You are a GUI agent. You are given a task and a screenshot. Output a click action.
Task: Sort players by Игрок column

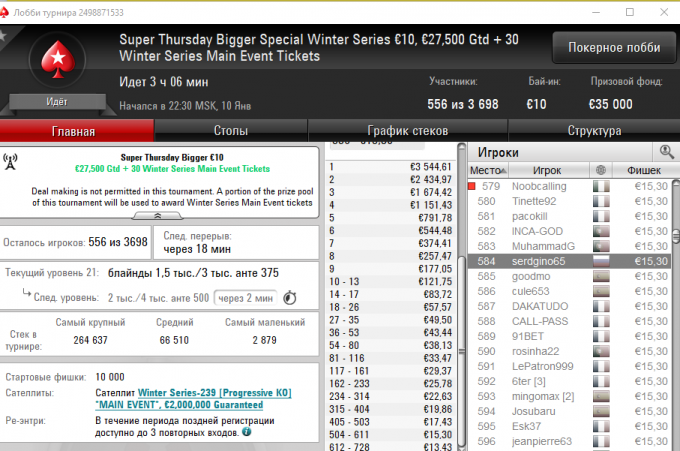(549, 170)
